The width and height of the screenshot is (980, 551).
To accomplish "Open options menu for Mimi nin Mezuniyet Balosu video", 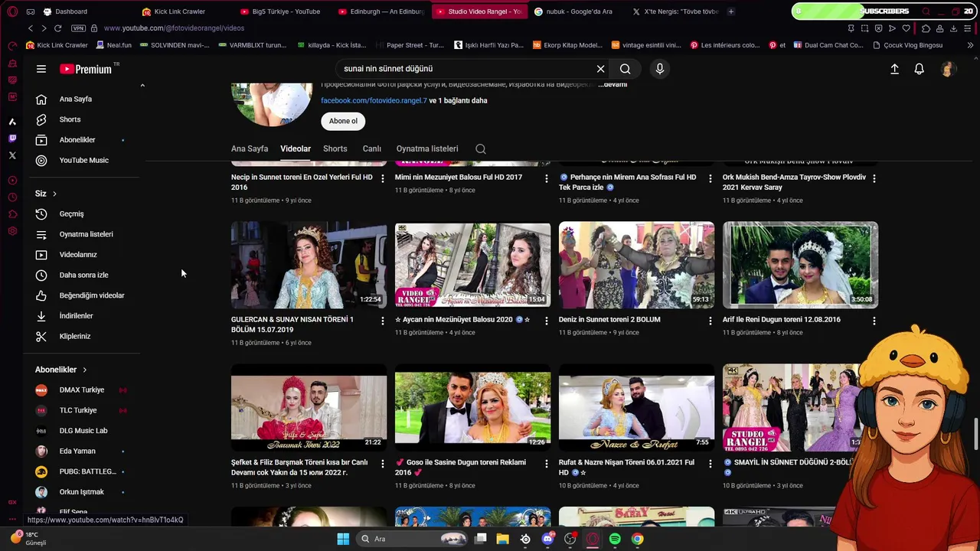I will click(547, 178).
